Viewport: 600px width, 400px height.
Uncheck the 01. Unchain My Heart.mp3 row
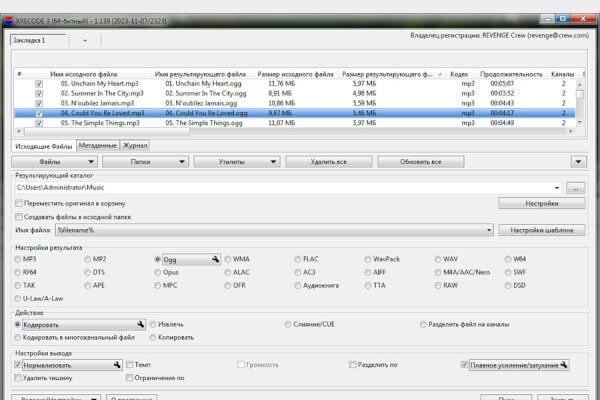[x=39, y=83]
